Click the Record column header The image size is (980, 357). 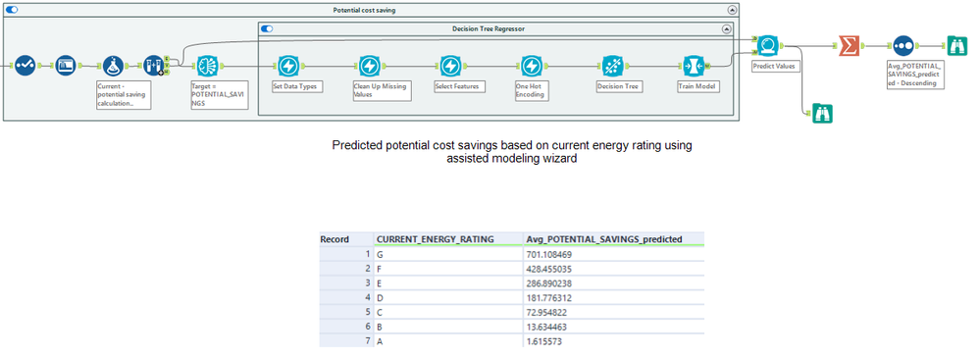pos(345,239)
